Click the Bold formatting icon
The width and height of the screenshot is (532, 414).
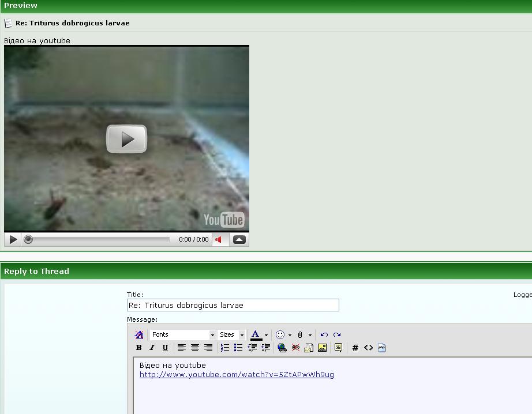[138, 348]
